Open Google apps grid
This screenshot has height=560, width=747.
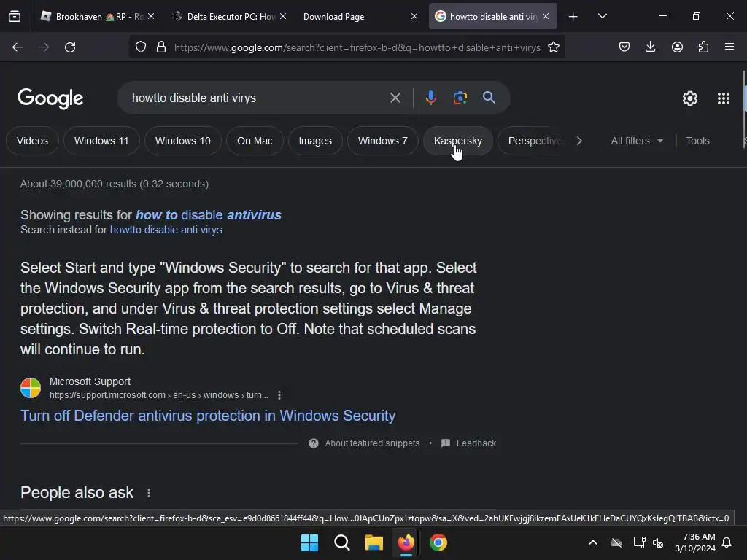[724, 98]
